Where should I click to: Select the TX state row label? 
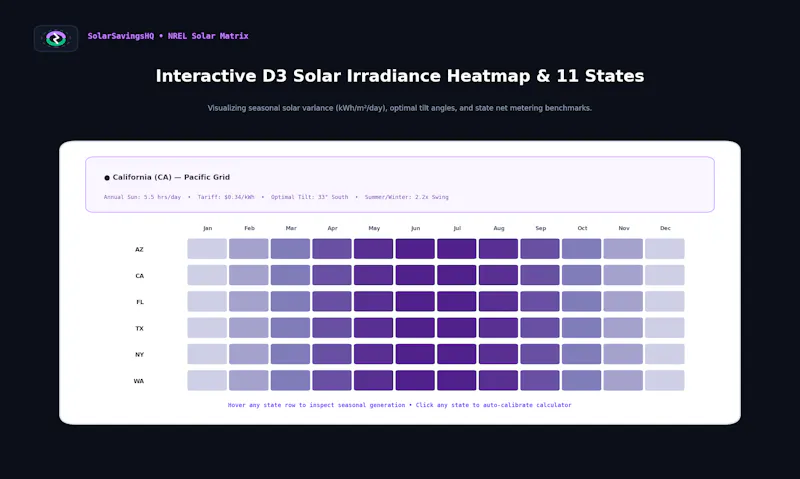139,328
